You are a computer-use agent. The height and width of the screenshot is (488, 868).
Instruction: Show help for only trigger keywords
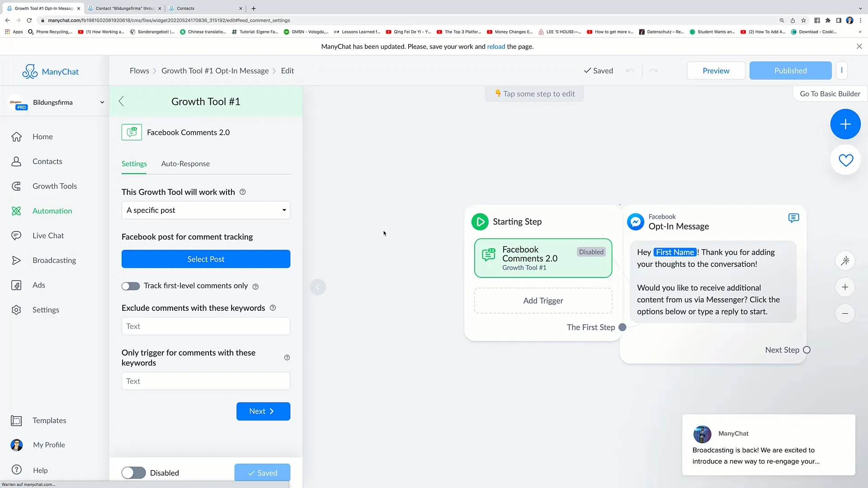click(287, 358)
